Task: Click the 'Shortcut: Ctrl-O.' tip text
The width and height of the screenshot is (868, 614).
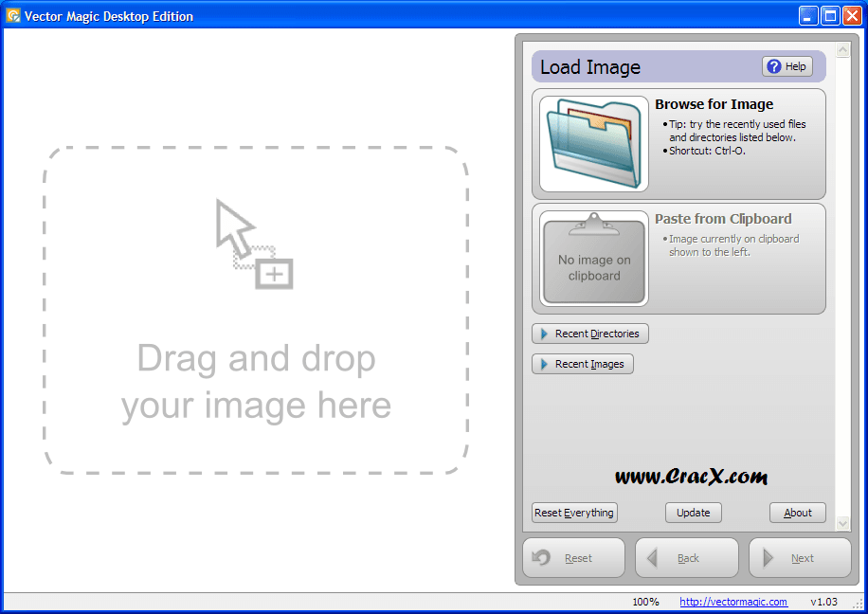Action: click(707, 151)
